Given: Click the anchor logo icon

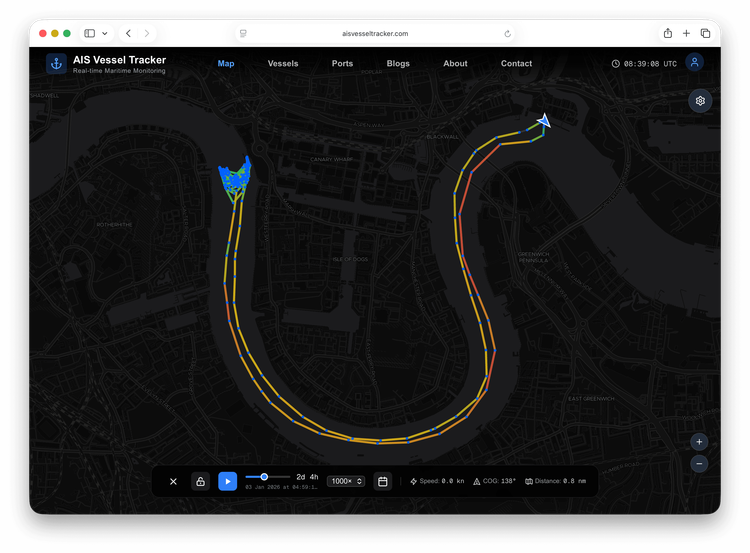Looking at the screenshot, I should coord(56,63).
